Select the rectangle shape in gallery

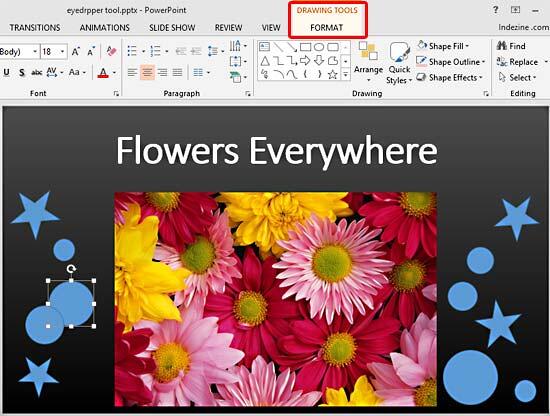click(305, 47)
